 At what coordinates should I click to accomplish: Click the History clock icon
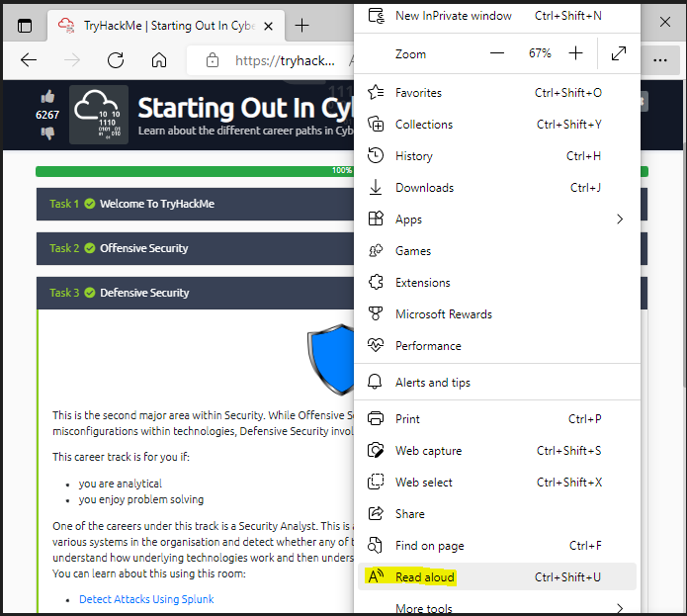(x=376, y=155)
